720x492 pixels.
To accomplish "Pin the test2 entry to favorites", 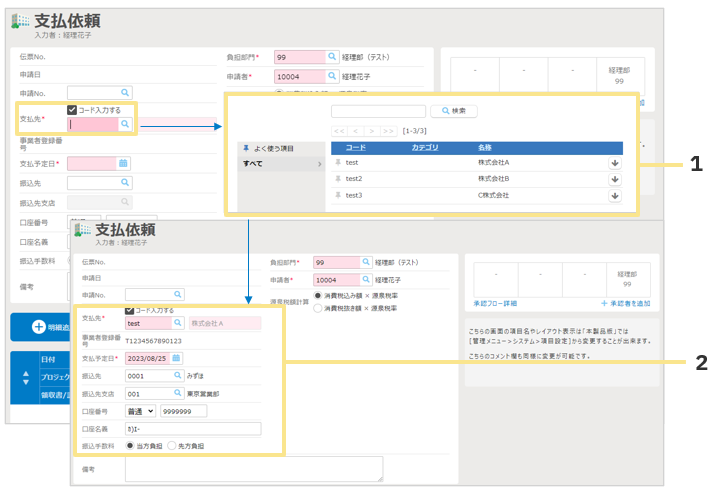I will (x=338, y=179).
